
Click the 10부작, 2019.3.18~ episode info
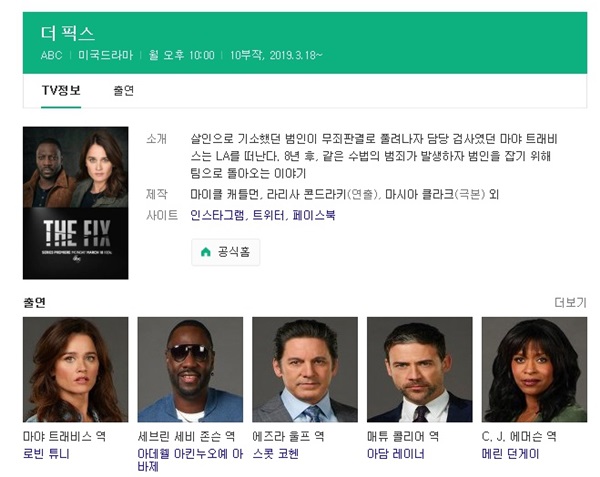[276, 55]
